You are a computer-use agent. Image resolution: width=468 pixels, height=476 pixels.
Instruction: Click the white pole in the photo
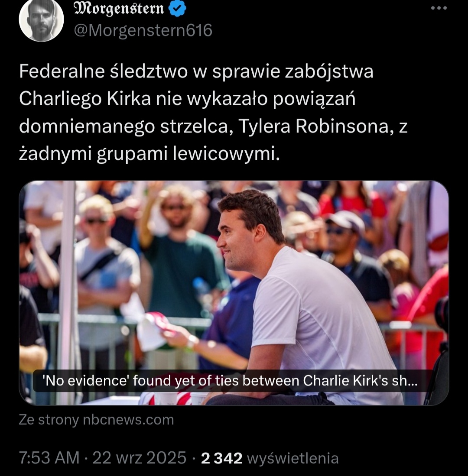coord(69,291)
